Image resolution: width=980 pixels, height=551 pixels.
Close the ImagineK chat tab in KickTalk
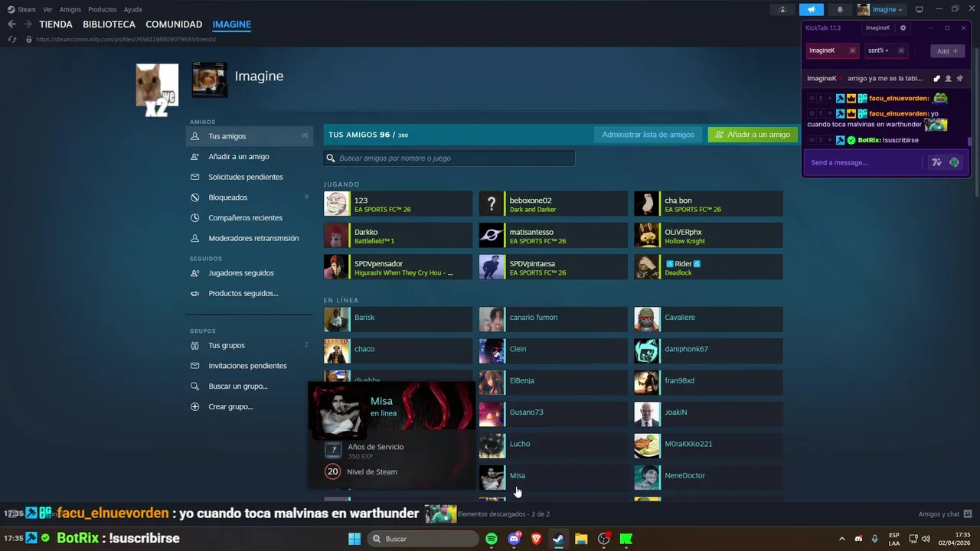pos(852,51)
